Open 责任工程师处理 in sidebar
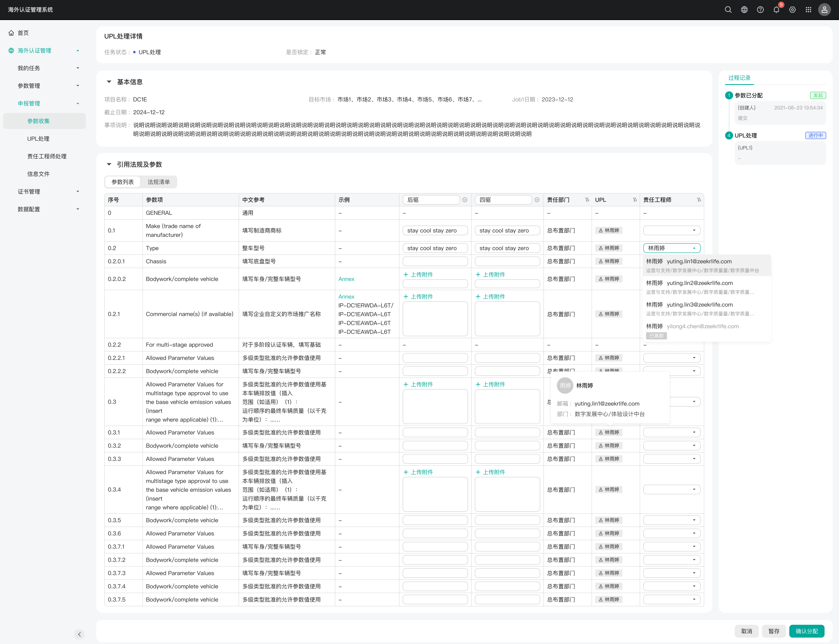 (x=47, y=156)
